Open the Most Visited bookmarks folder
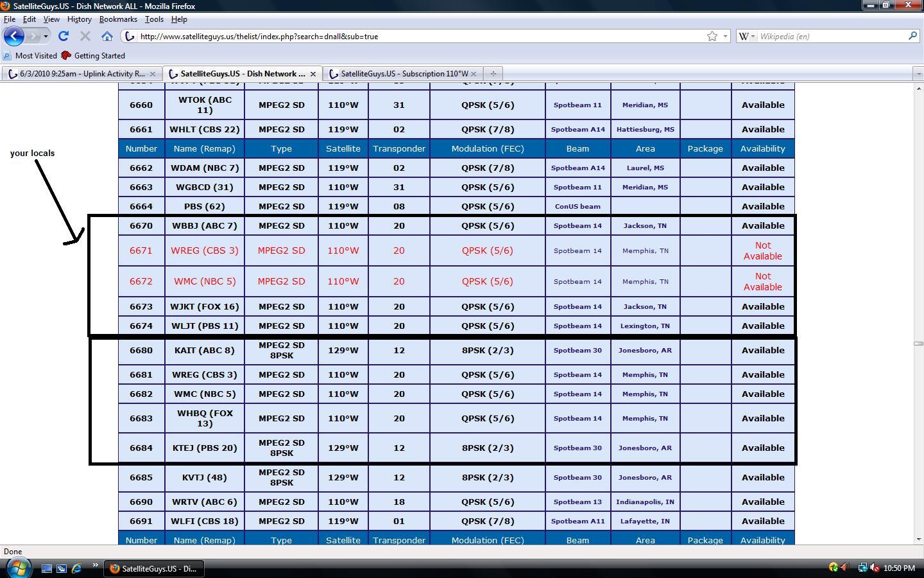The image size is (924, 578). point(30,56)
